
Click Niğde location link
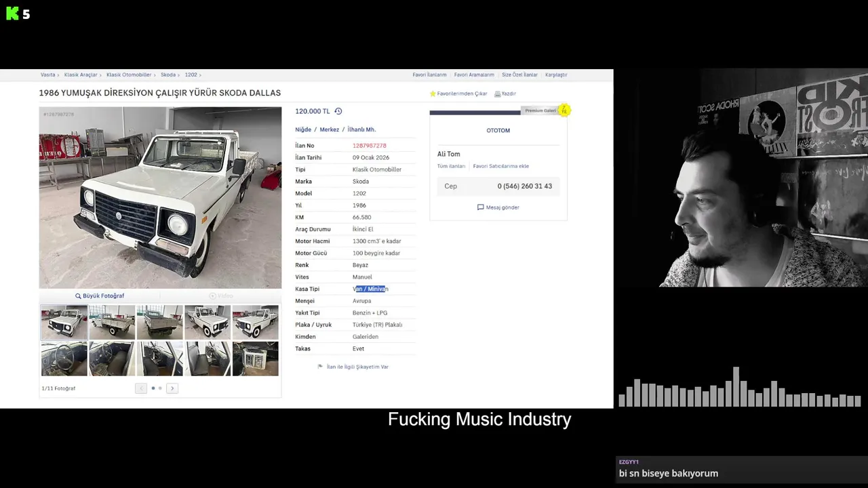click(x=303, y=129)
